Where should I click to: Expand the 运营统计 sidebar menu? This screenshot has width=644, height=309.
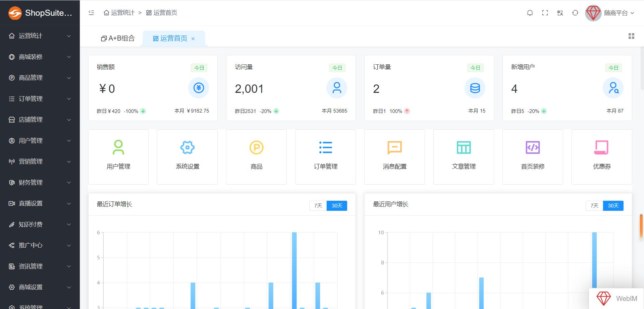coord(40,36)
